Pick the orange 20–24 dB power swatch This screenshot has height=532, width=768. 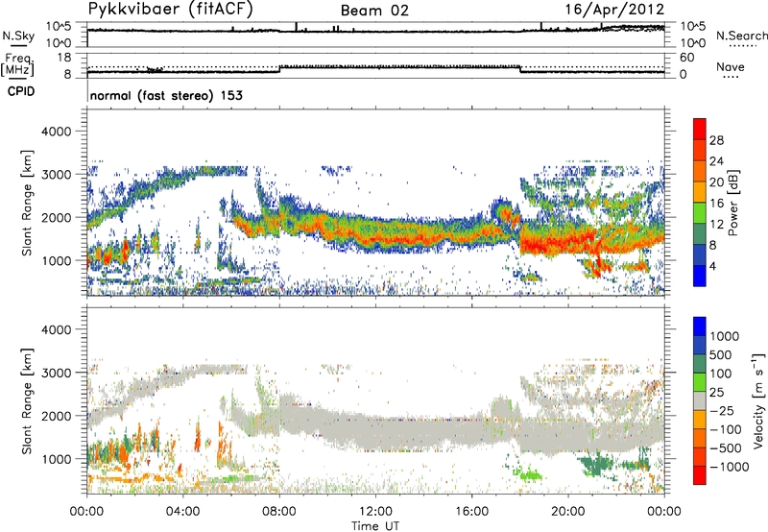tap(700, 172)
